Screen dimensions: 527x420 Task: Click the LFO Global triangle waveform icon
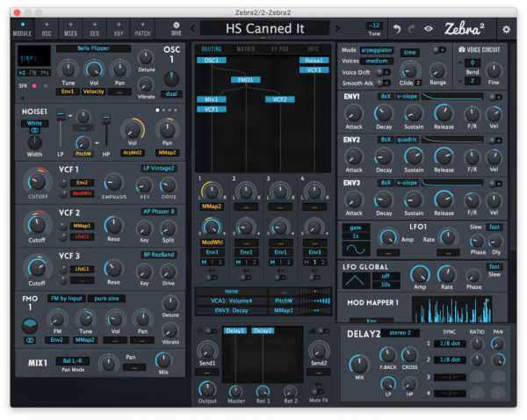pos(356,280)
